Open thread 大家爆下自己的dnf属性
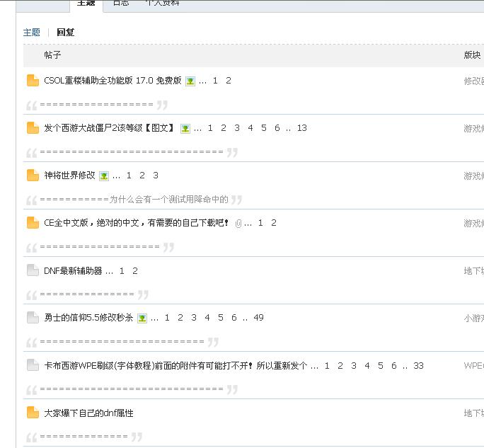Screen dimensions: 484x448 pos(88,413)
